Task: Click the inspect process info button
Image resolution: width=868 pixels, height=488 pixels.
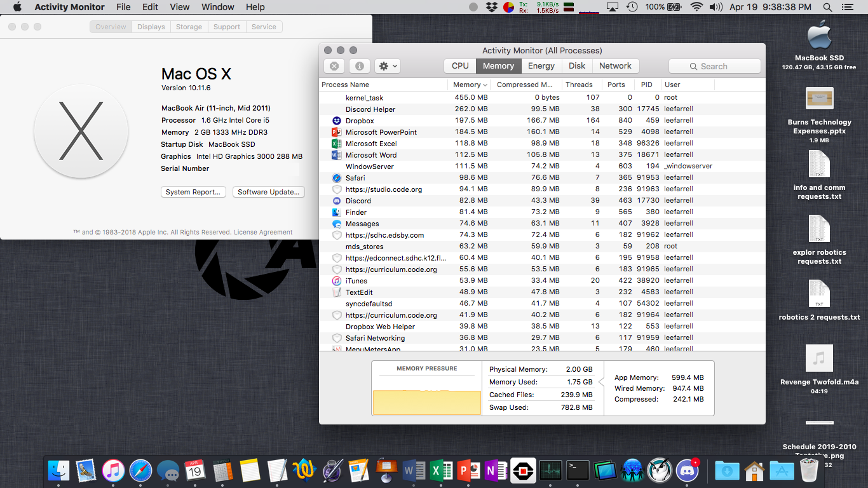Action: pos(359,66)
